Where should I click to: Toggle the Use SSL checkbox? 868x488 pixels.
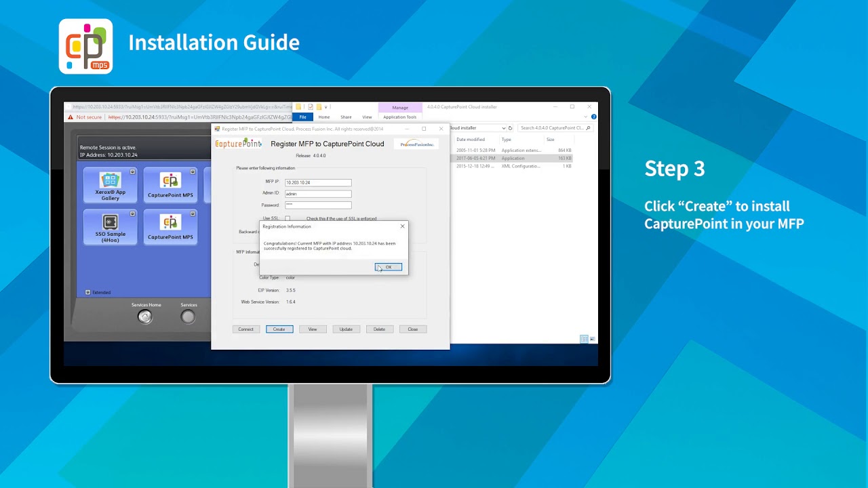[288, 218]
